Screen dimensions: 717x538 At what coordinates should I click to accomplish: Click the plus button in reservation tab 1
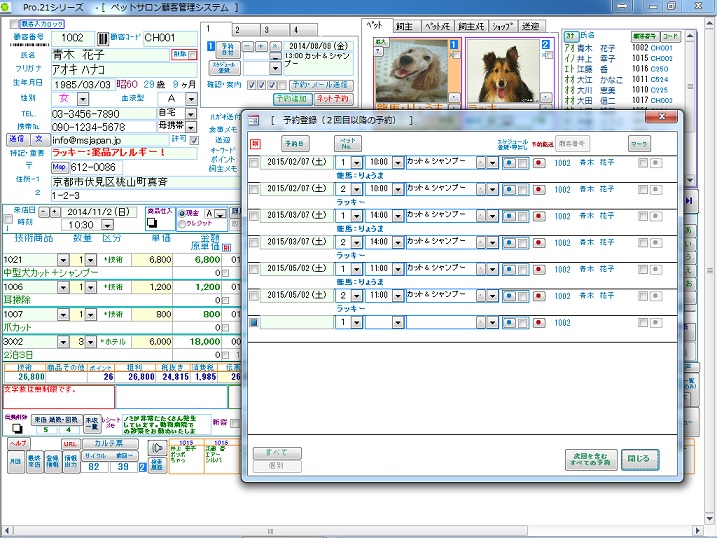click(261, 46)
